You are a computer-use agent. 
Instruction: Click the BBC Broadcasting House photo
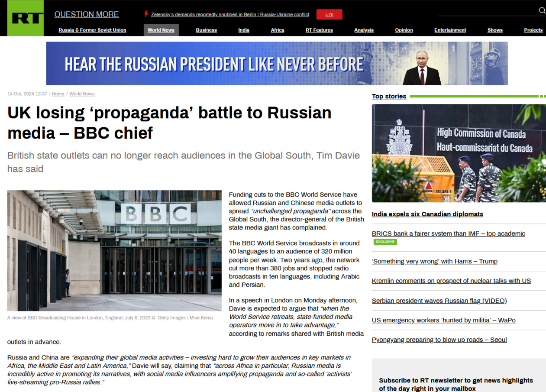[x=114, y=250]
